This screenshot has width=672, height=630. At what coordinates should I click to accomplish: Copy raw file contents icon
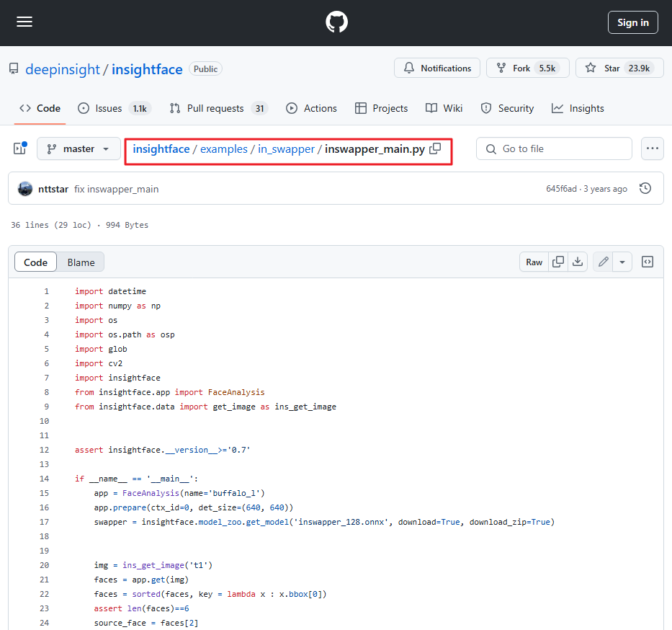(x=558, y=262)
